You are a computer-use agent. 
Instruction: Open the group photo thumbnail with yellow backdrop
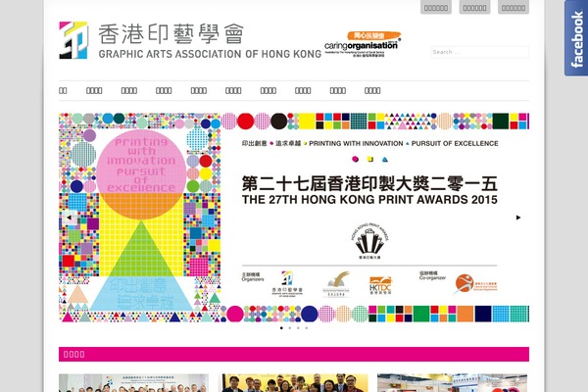point(295,382)
